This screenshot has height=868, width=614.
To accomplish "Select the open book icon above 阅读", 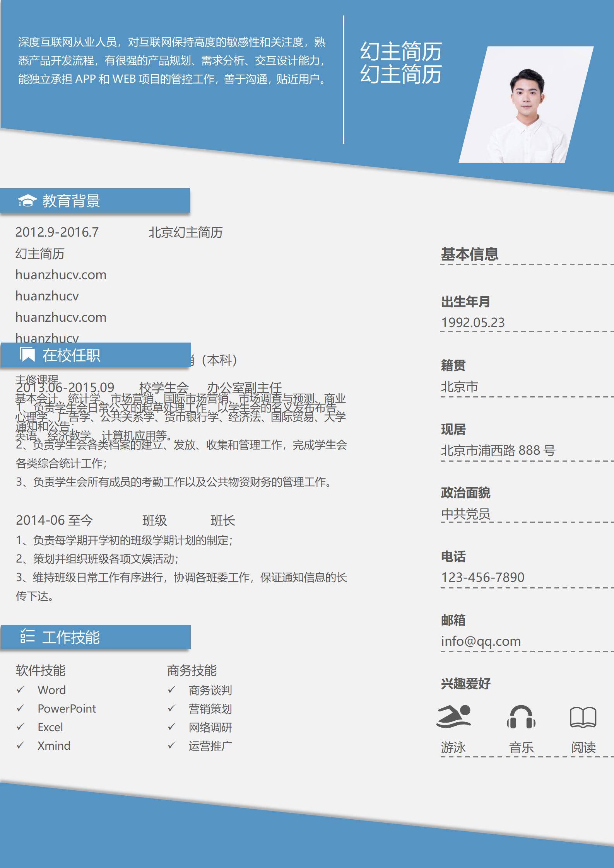I will tap(583, 717).
